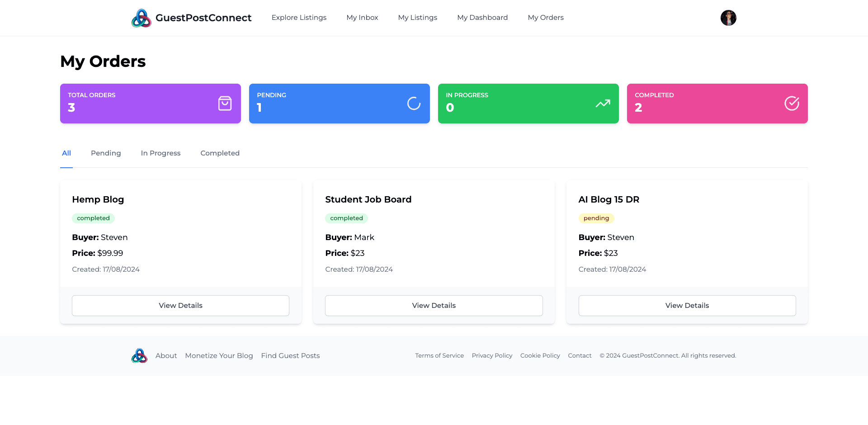Show the Completed orders tab
Image resolution: width=868 pixels, height=425 pixels.
(220, 153)
